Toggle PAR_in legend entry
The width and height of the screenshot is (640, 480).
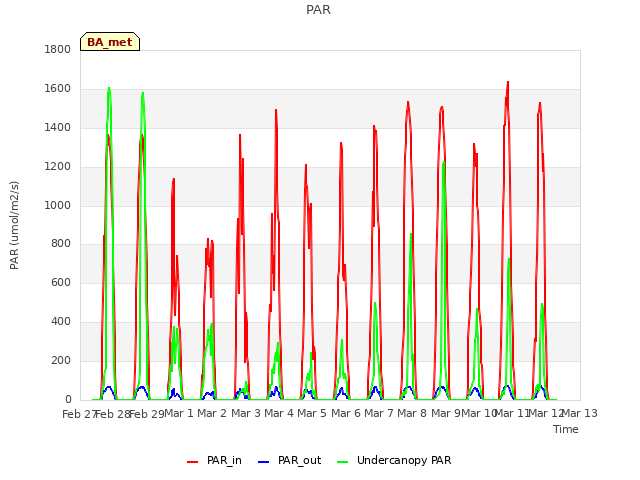click(214, 460)
